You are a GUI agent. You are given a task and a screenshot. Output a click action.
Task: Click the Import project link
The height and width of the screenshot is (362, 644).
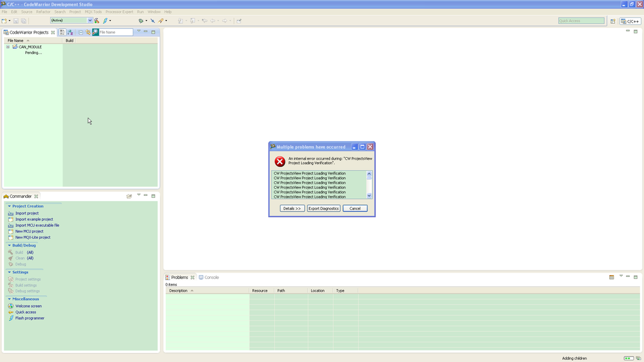26,213
